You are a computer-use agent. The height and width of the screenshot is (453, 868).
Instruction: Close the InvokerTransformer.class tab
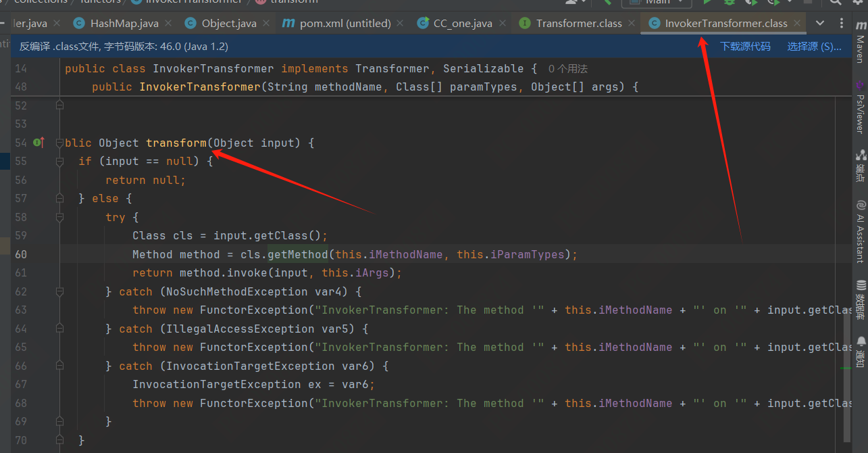(x=798, y=23)
